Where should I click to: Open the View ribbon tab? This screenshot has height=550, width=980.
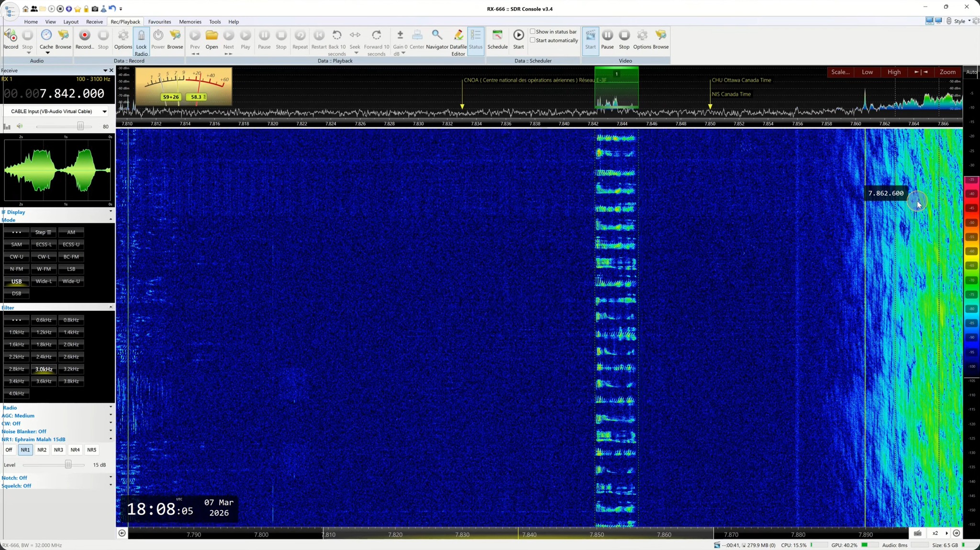coord(50,22)
